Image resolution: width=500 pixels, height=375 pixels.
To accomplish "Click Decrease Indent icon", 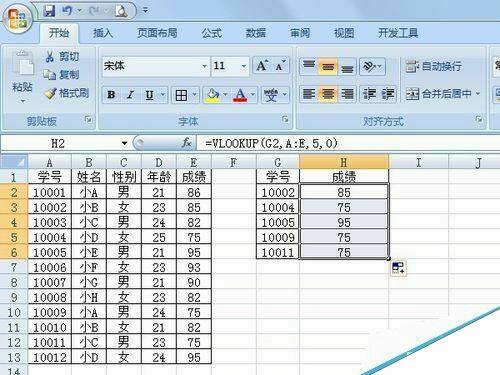I will (369, 94).
